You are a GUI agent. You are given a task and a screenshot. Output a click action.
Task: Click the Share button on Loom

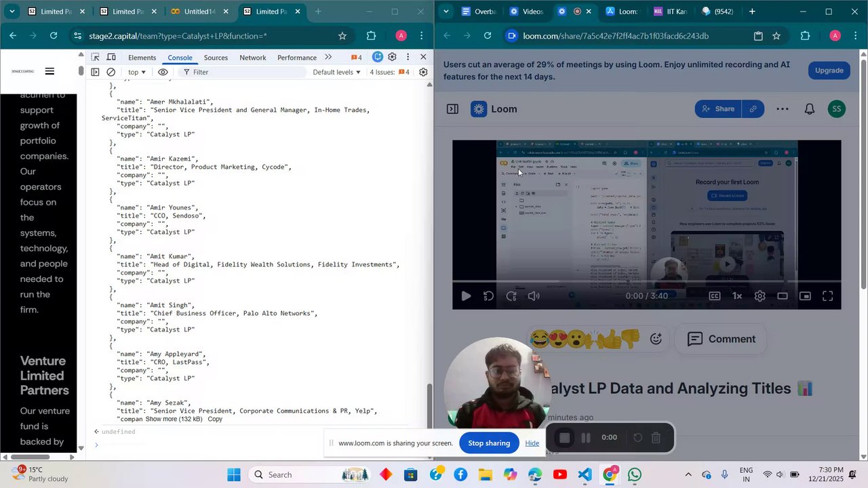point(718,108)
